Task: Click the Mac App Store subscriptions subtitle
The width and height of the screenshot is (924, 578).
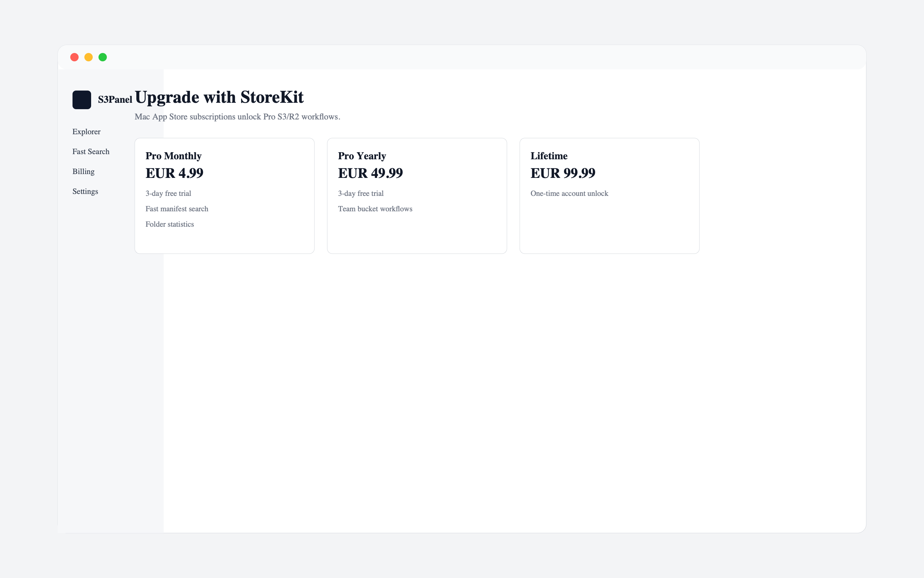Action: coord(237,117)
